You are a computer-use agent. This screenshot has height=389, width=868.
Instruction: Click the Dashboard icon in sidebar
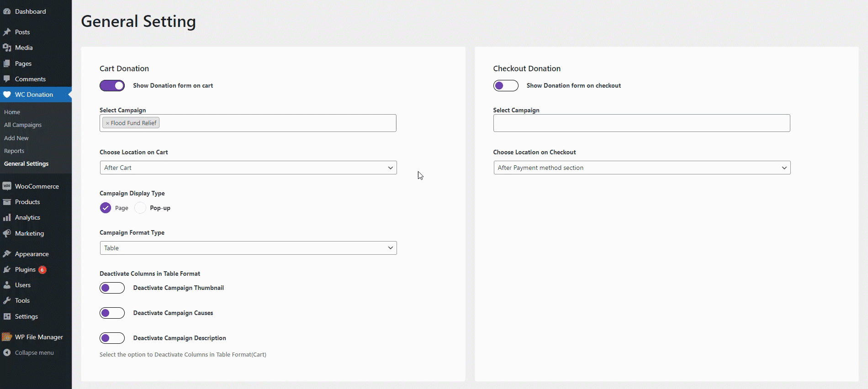click(7, 11)
